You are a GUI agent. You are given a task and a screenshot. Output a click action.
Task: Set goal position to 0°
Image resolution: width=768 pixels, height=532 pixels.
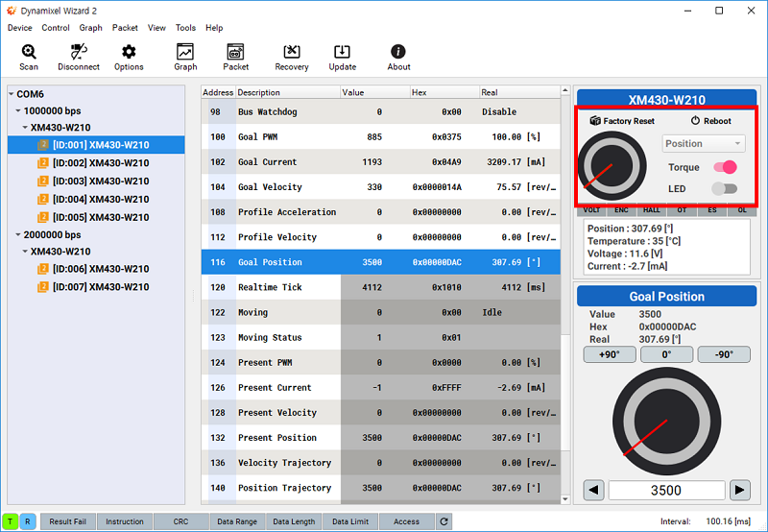click(x=666, y=354)
